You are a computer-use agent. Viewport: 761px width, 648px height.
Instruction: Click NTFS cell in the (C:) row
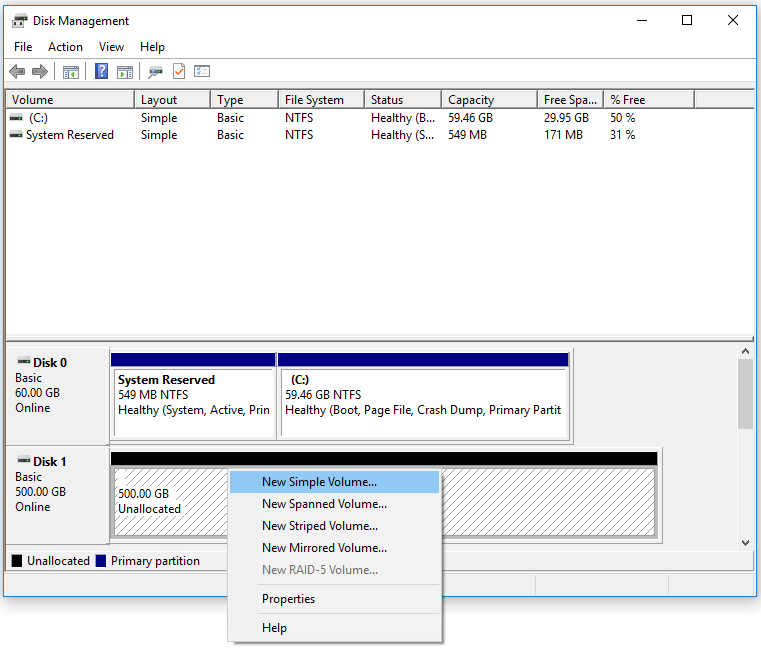tap(299, 117)
